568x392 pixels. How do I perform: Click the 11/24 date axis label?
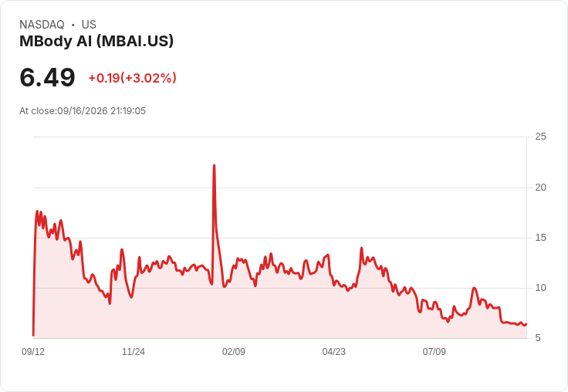(x=134, y=351)
